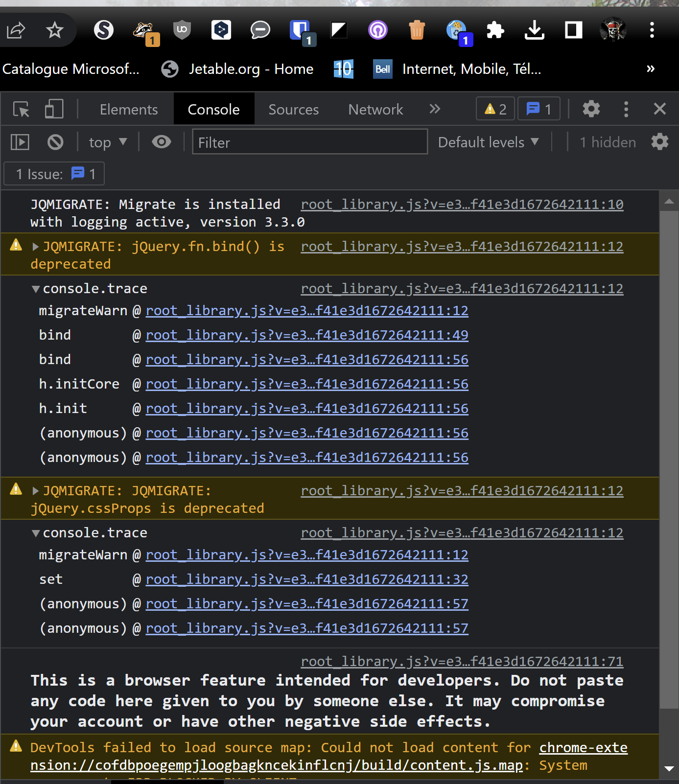
Task: Click the 1 message issues counter
Action: point(539,109)
